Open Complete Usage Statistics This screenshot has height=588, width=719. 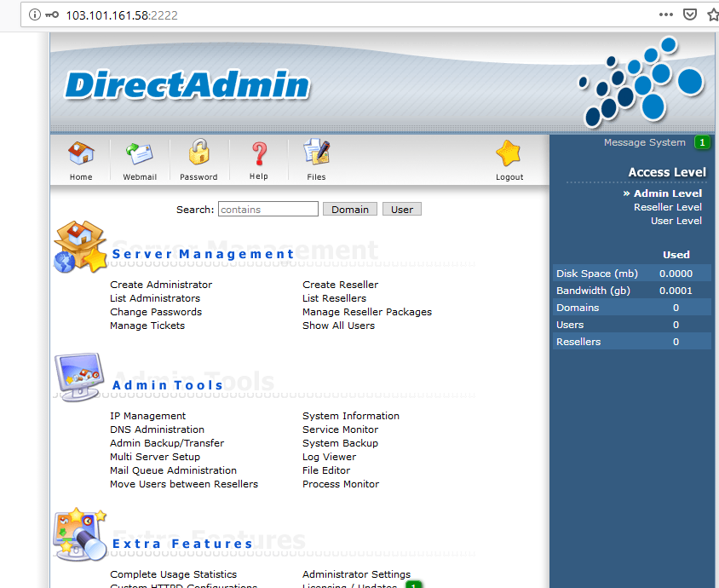(173, 574)
